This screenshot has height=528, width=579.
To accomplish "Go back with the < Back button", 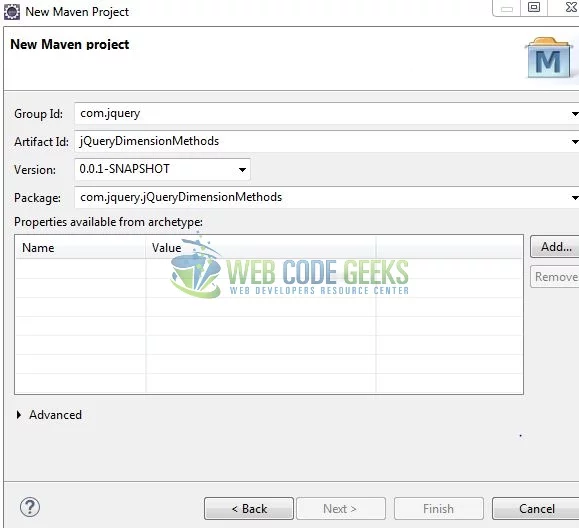I will tap(249, 509).
